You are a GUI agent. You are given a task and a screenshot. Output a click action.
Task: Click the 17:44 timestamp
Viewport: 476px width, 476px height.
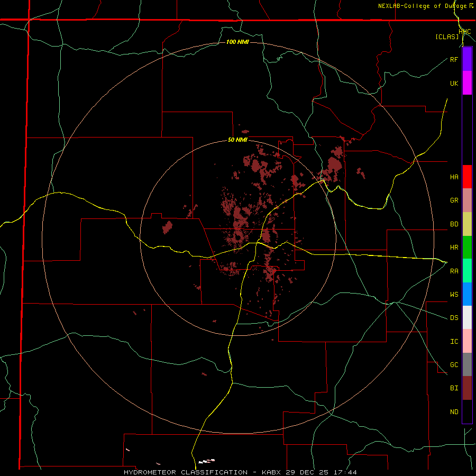click(x=346, y=472)
